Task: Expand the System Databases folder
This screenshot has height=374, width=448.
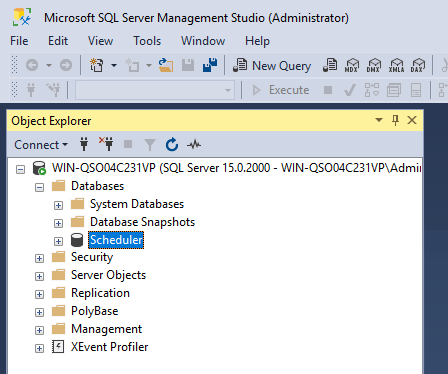Action: pos(58,205)
